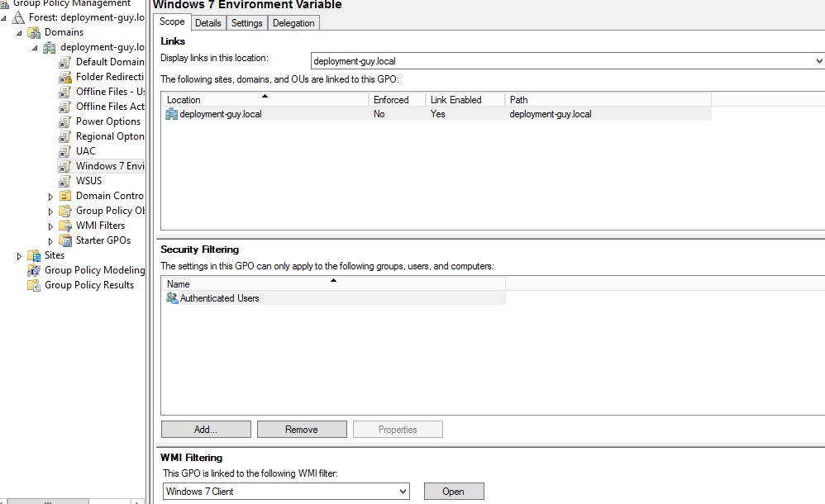Sort links by Location column header
The width and height of the screenshot is (825, 504).
(x=265, y=99)
